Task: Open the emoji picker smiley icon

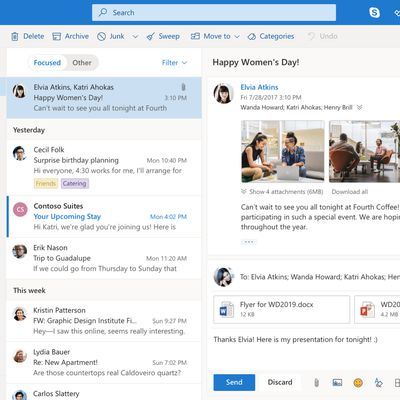Action: [358, 383]
